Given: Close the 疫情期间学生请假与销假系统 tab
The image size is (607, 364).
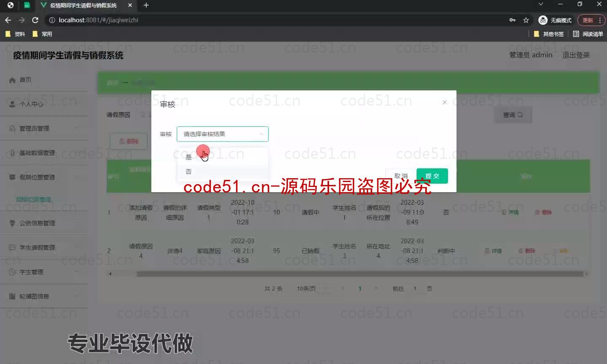Looking at the screenshot, I should click(x=130, y=5).
